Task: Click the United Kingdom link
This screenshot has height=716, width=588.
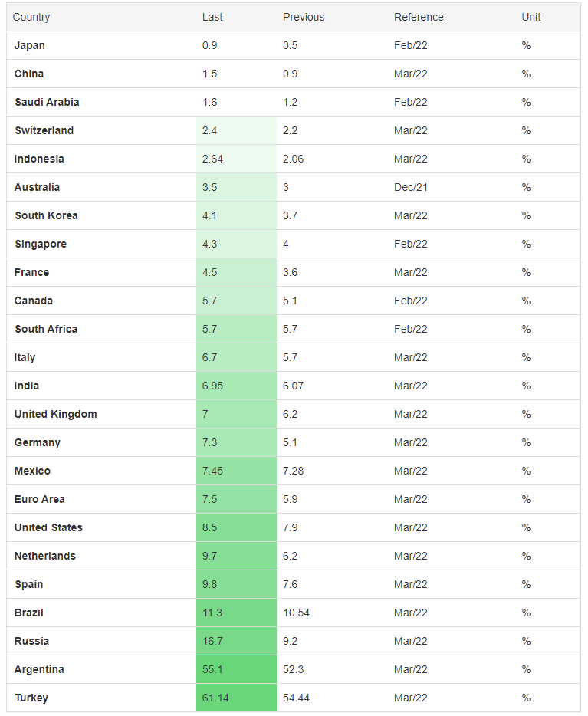Action: coord(56,414)
